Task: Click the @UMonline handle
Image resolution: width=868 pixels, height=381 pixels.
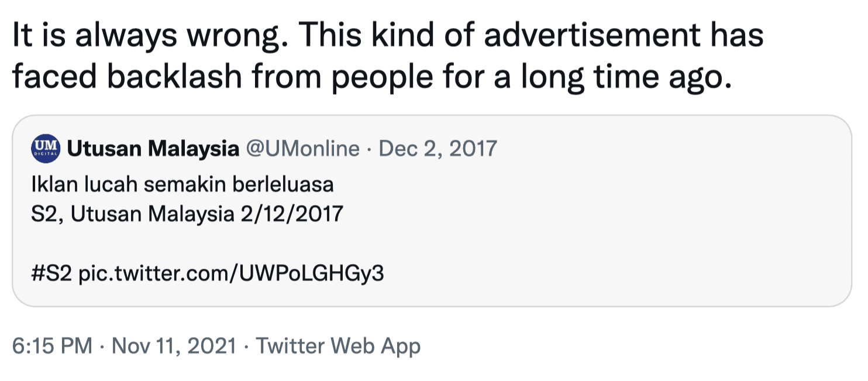Action: (303, 149)
